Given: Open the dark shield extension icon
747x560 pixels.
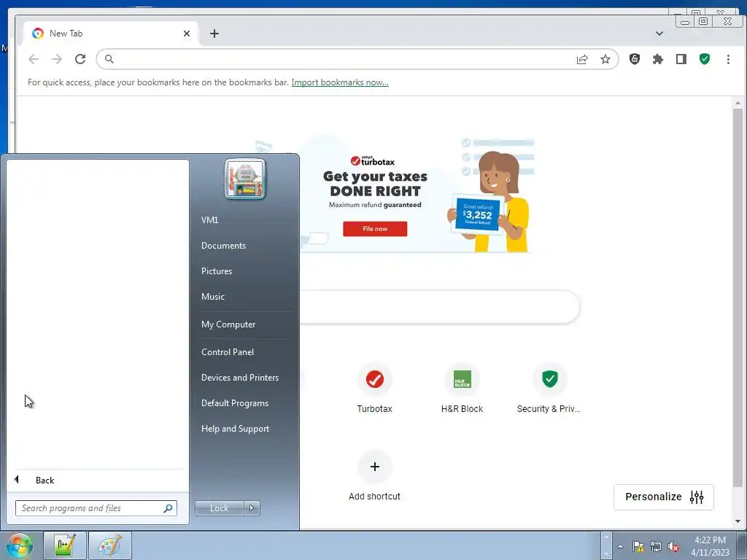Looking at the screenshot, I should (x=634, y=59).
